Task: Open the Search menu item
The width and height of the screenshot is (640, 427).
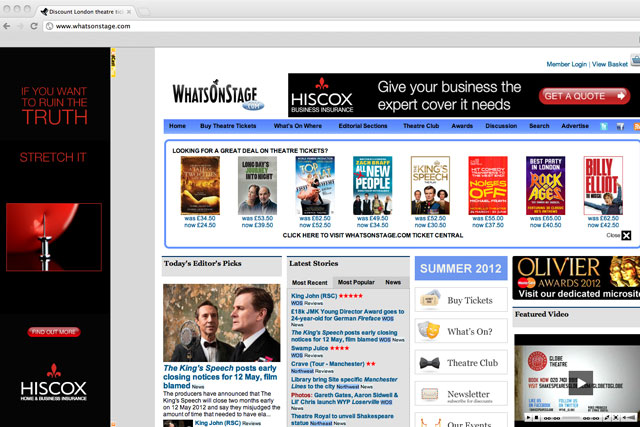Action: pos(539,126)
